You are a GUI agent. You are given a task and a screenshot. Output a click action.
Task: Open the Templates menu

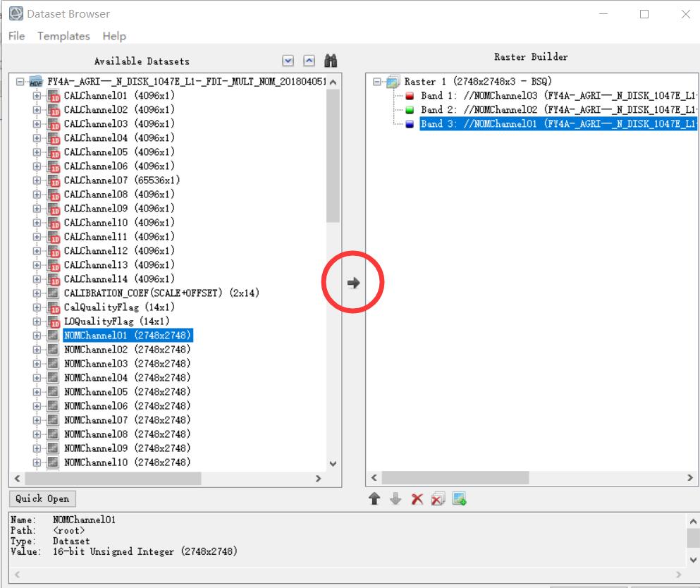(x=64, y=36)
